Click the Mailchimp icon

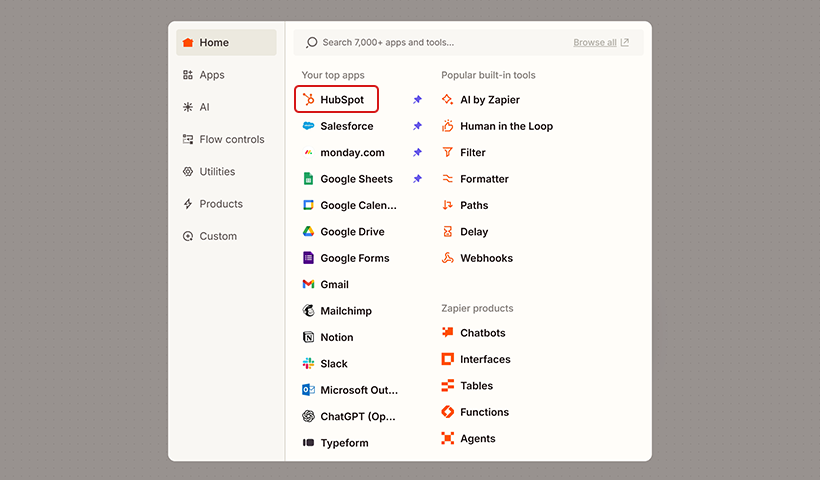click(309, 311)
